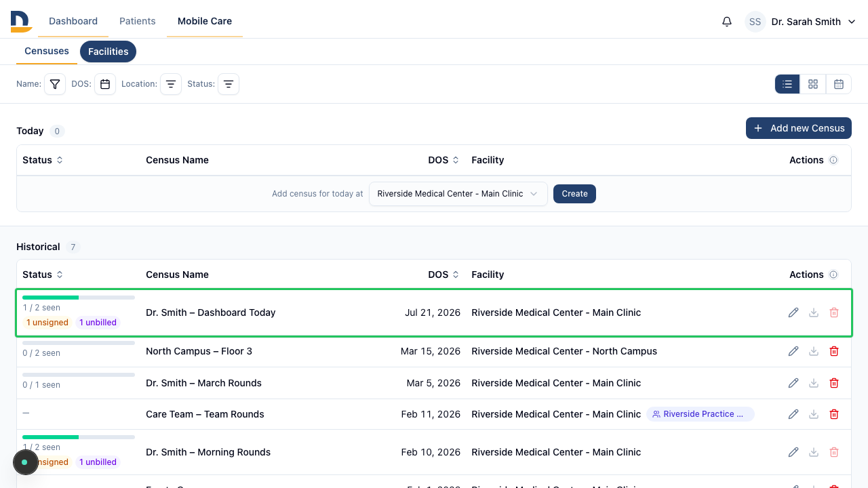This screenshot has width=868, height=488.
Task: Edit Dr. Smith – Morning Rounds census
Action: 793,452
